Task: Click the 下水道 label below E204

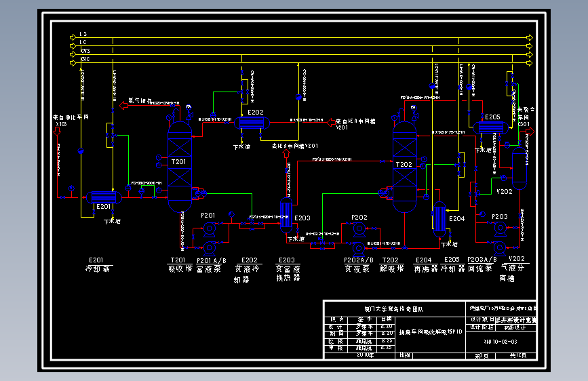Action: (x=449, y=244)
